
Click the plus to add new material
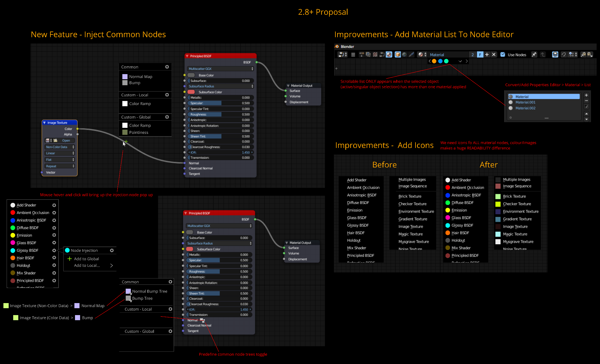pos(487,55)
